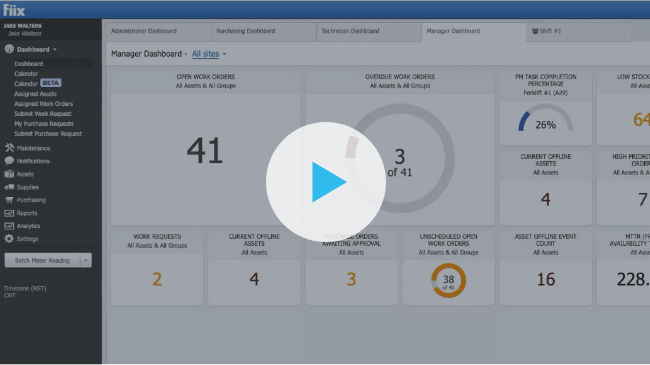Open the Supplies icon
650x365 pixels.
9,187
